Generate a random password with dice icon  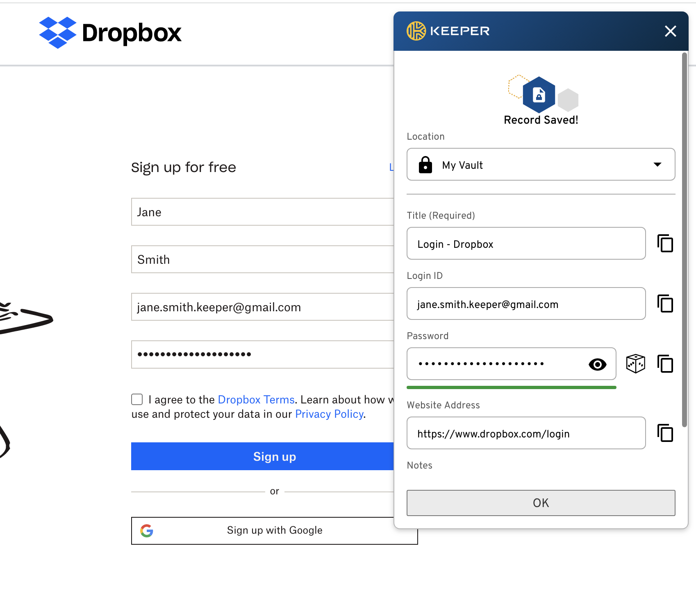coord(635,364)
